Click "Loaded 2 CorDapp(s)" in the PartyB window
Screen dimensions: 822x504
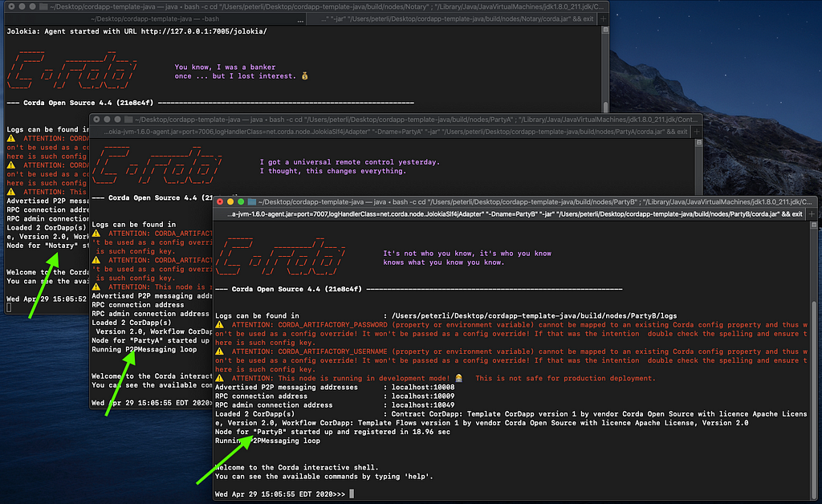[x=254, y=414]
